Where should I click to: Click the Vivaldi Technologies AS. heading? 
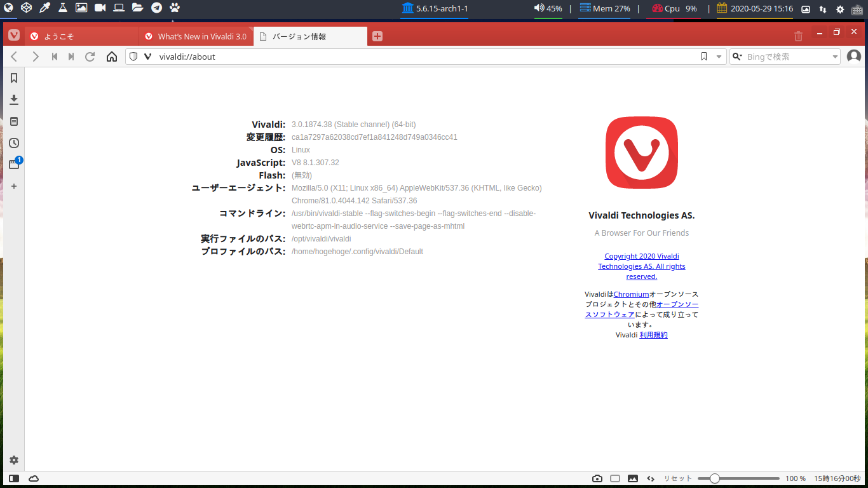[x=642, y=215]
